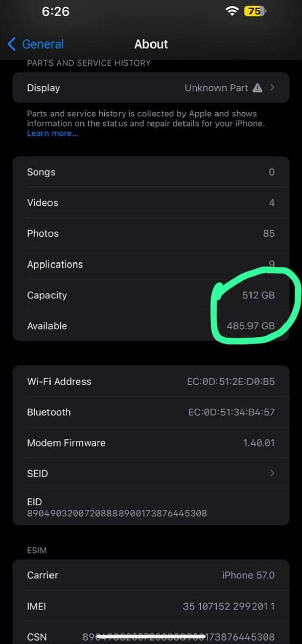Tap the Wi-Fi Address value
Screen dimensions: 302x644
(231, 381)
